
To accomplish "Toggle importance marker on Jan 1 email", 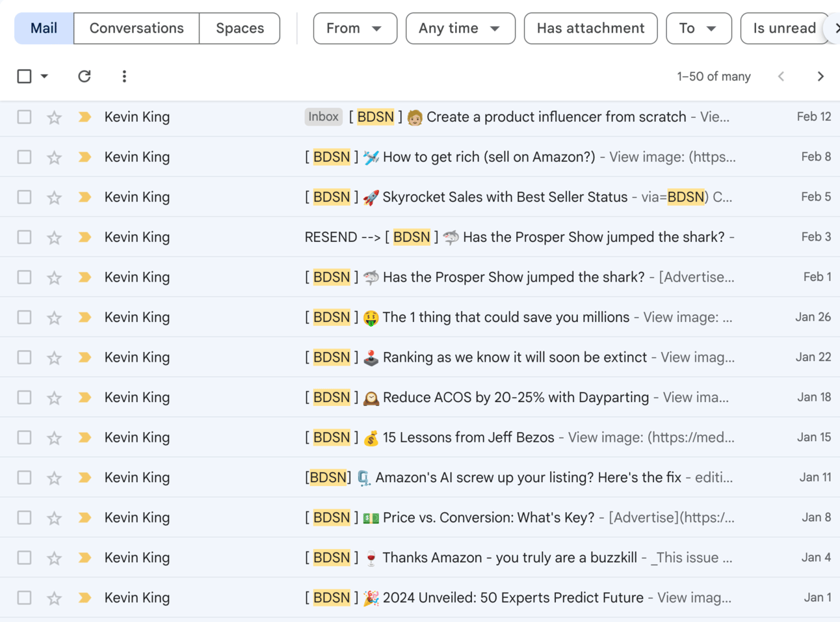I will 85,598.
